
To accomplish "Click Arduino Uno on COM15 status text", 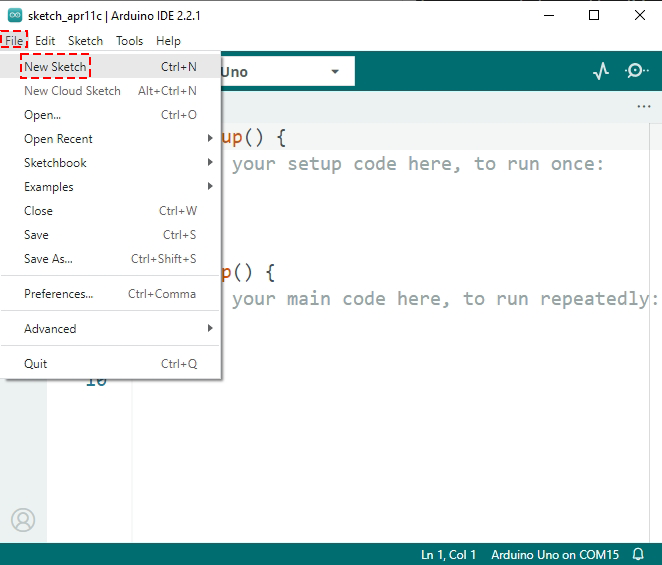I will point(555,554).
